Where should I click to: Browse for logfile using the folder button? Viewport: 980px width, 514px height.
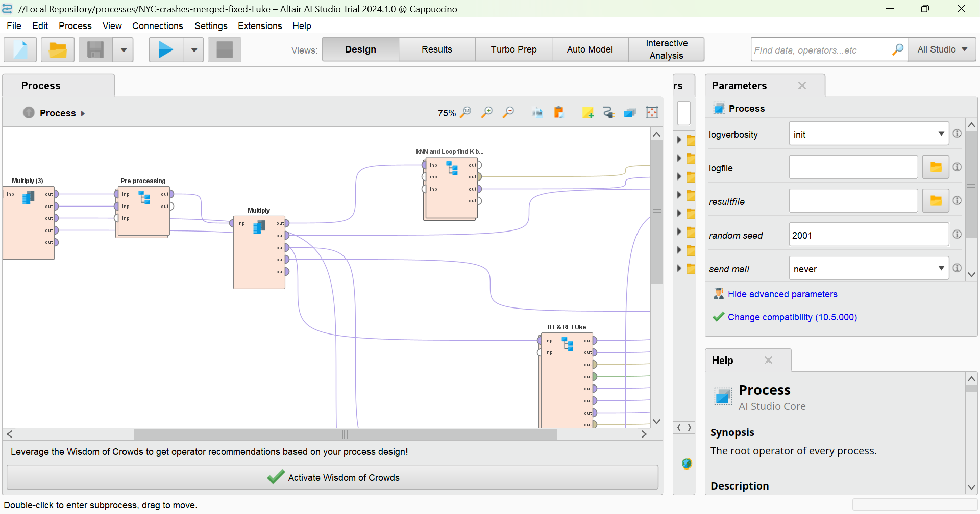pyautogui.click(x=936, y=167)
